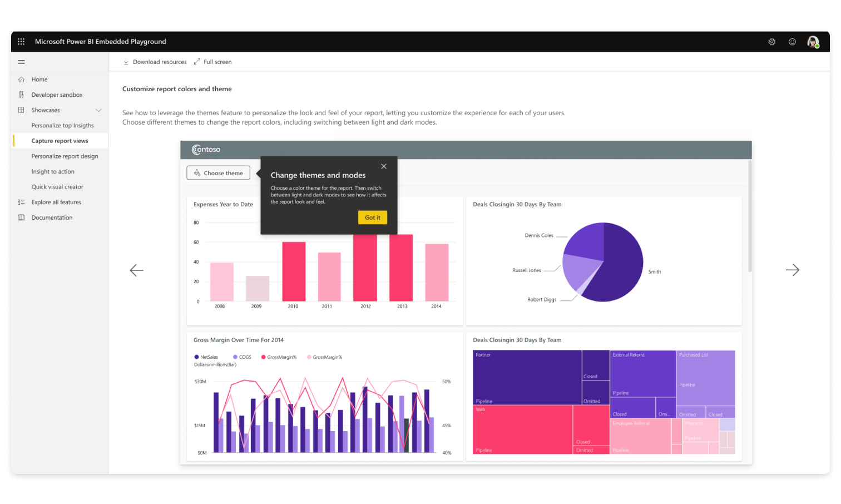Image resolution: width=841 pixels, height=504 pixels.
Task: Click 'Gross Margin Over Time For 2014' title
Action: coord(239,340)
